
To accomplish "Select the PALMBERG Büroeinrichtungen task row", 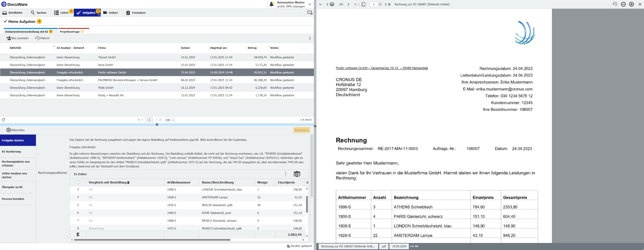I will (x=157, y=80).
